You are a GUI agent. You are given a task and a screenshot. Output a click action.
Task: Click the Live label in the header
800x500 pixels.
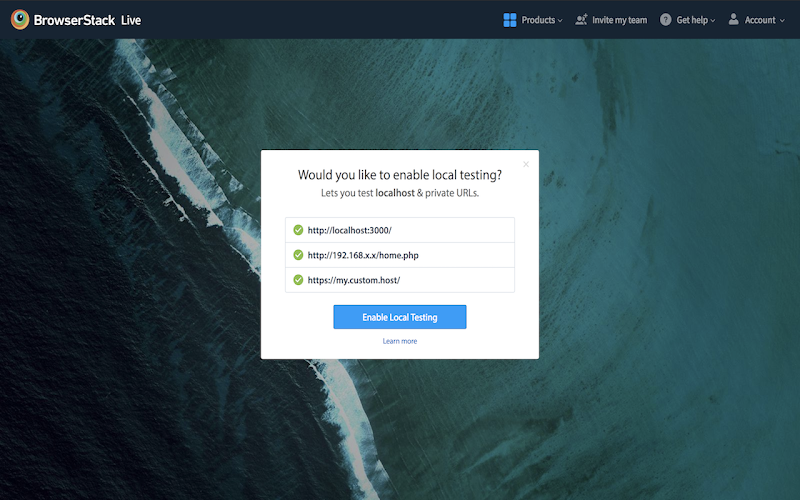point(131,20)
